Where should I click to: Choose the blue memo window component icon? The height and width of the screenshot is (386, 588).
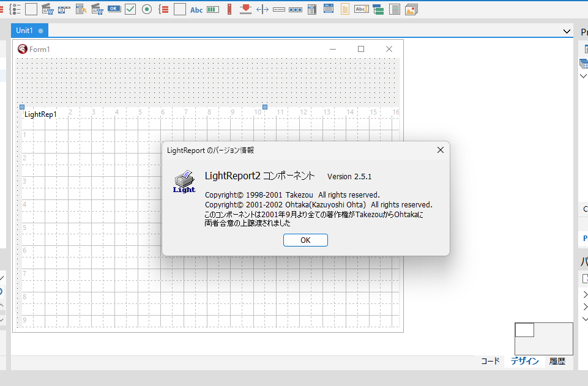(329, 9)
